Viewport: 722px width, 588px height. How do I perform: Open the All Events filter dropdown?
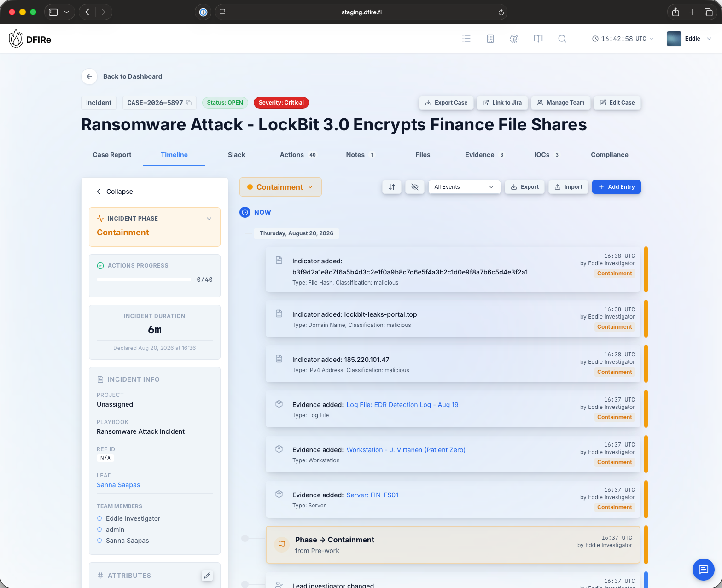coord(464,187)
